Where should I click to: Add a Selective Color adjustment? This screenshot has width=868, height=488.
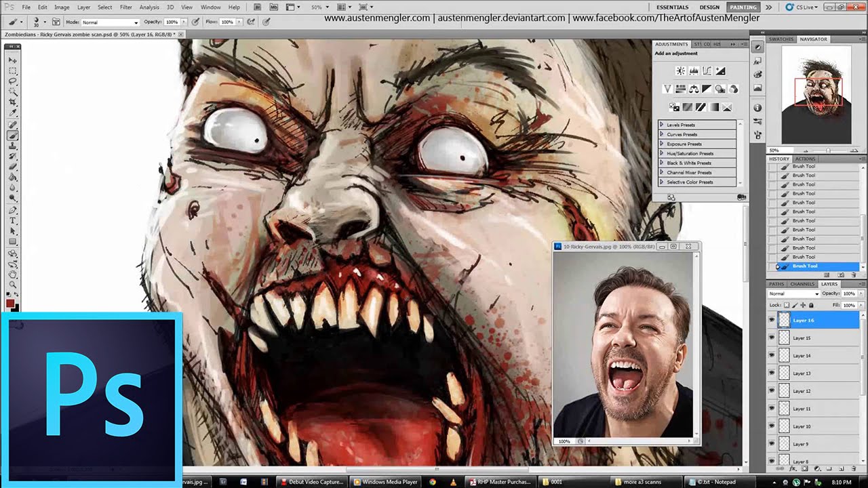(727, 107)
